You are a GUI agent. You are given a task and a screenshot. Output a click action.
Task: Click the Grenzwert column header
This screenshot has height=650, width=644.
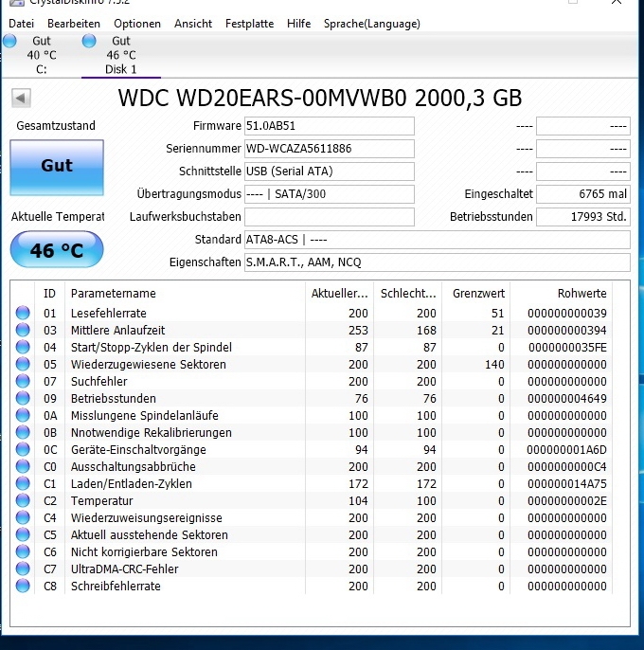click(x=476, y=294)
